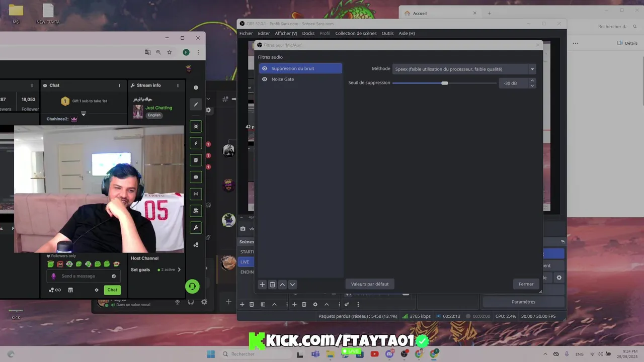Open OBS controls gear settings icon
The image size is (644, 362).
pos(559,278)
